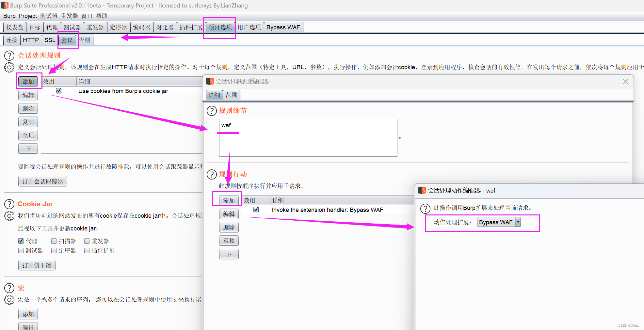The image size is (644, 330).
Task: Click 编辑 in 规则行动 section
Action: pyautogui.click(x=229, y=214)
